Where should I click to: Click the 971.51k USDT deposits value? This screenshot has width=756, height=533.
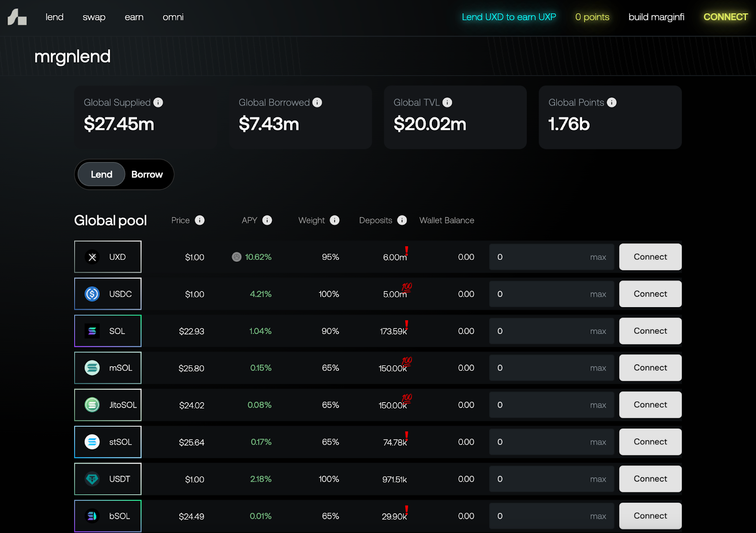point(395,479)
